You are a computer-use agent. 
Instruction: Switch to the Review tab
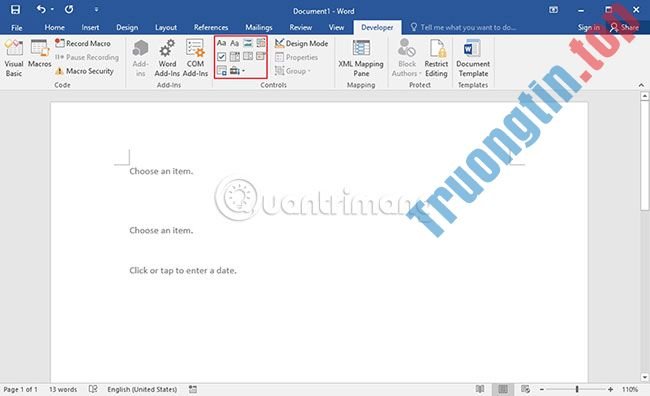301,27
